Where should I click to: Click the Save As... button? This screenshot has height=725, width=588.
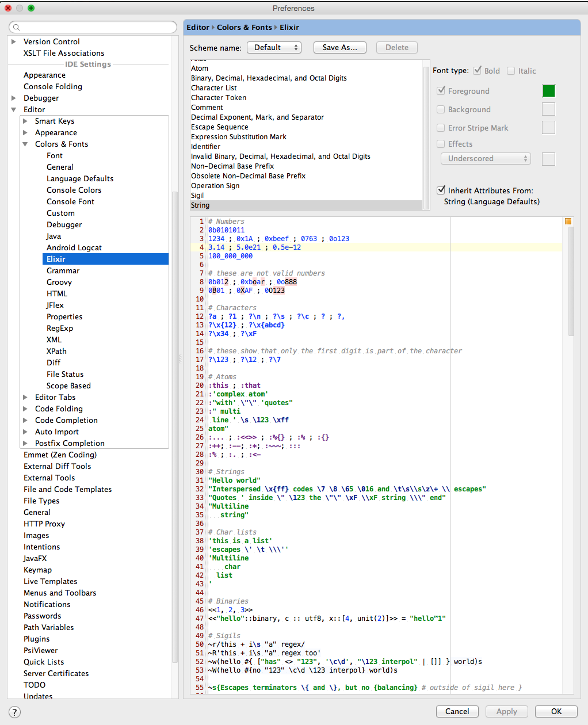coord(339,48)
